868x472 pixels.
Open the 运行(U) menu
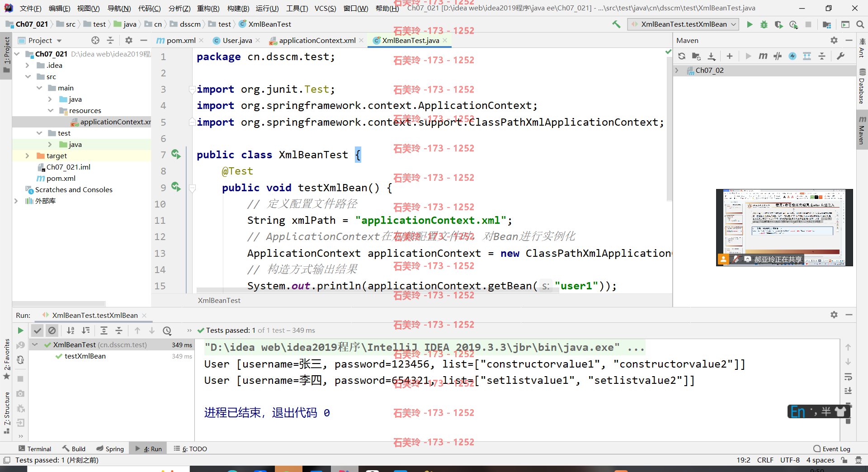267,8
